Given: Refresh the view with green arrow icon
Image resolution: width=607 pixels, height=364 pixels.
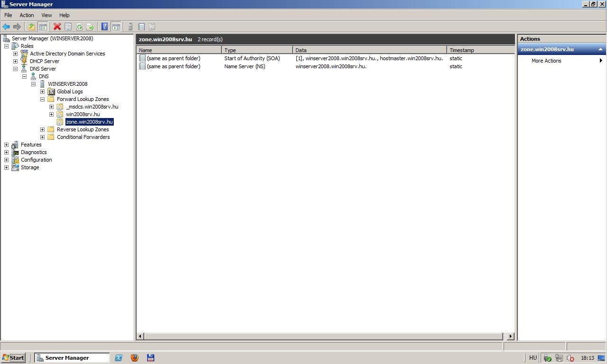Looking at the screenshot, I should click(79, 27).
